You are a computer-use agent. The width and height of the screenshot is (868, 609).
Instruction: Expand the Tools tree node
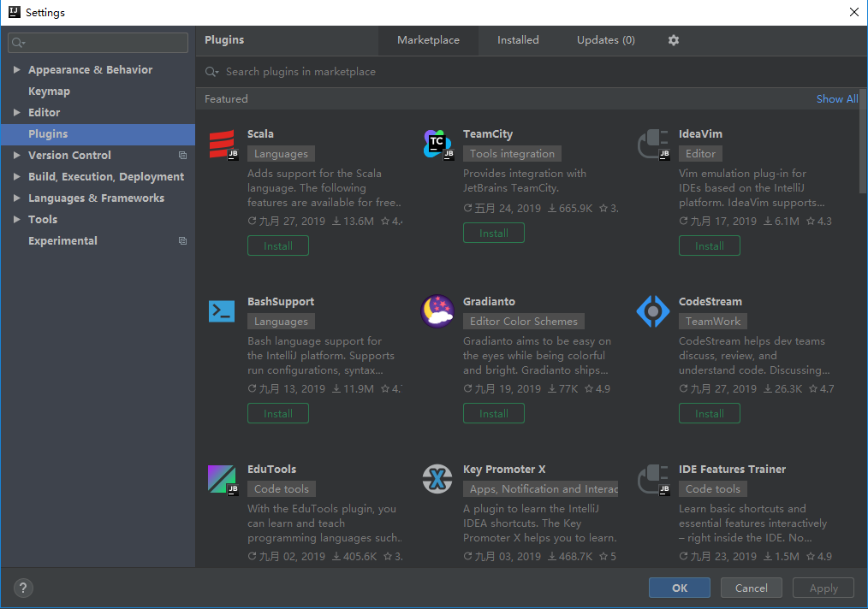pos(16,220)
